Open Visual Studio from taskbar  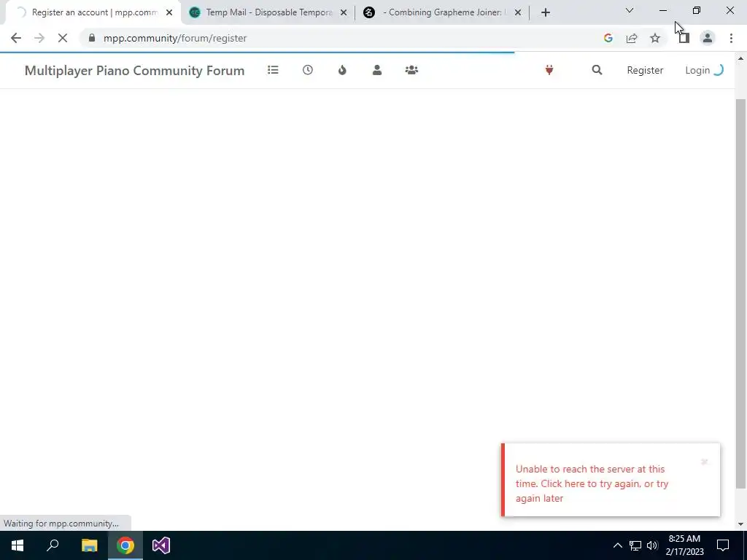tap(161, 545)
